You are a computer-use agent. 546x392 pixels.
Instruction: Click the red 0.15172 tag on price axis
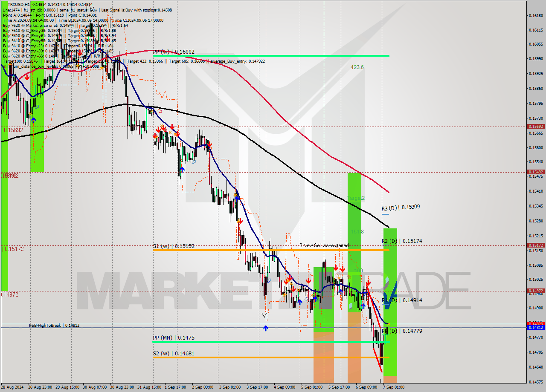tap(536, 245)
